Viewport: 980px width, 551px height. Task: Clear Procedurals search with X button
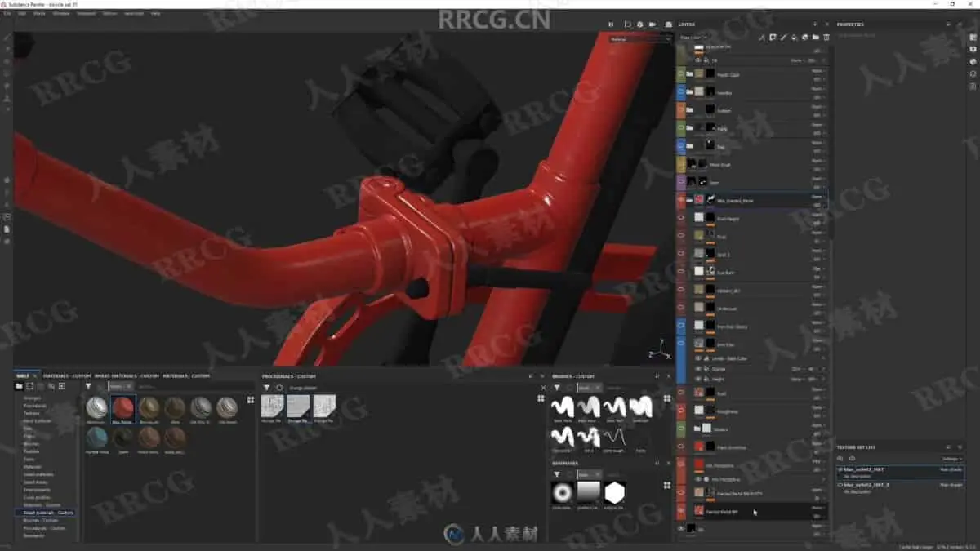(x=543, y=388)
